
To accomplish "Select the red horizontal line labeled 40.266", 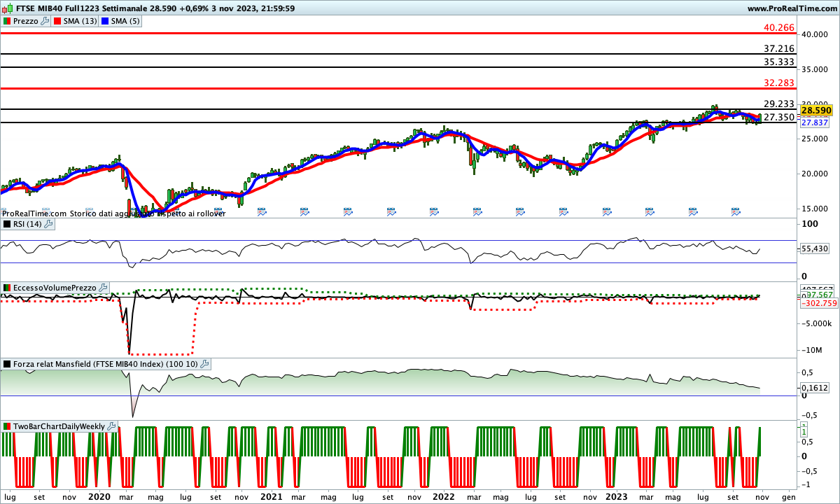I will (399, 33).
